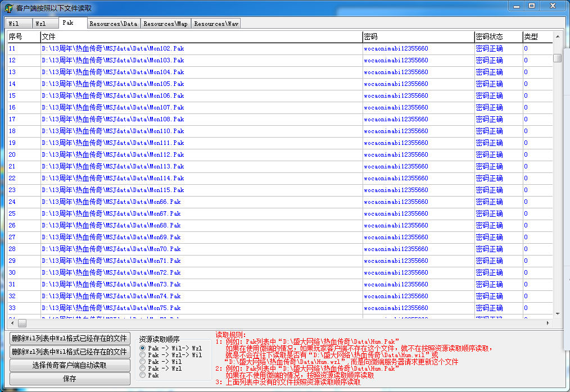Select file row Mon66.Pak

click(x=280, y=202)
